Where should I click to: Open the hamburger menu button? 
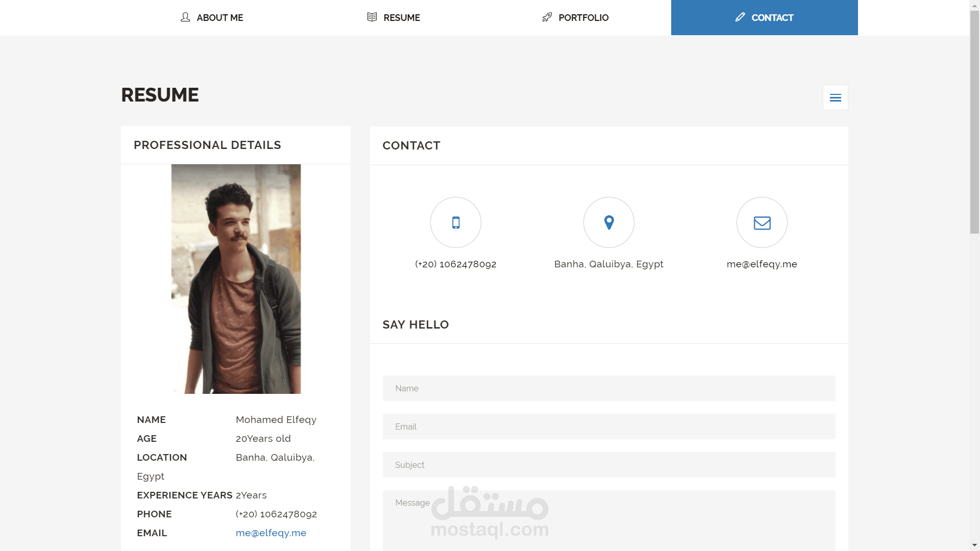(836, 97)
